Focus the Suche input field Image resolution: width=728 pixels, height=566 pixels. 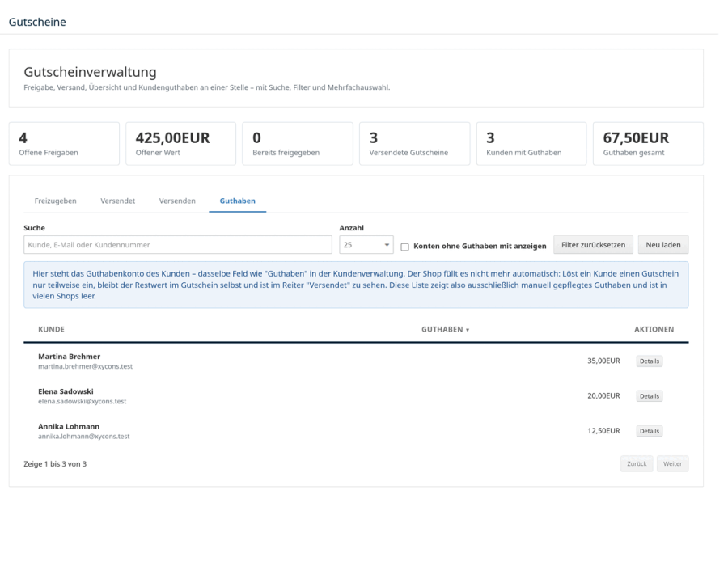pyautogui.click(x=178, y=244)
